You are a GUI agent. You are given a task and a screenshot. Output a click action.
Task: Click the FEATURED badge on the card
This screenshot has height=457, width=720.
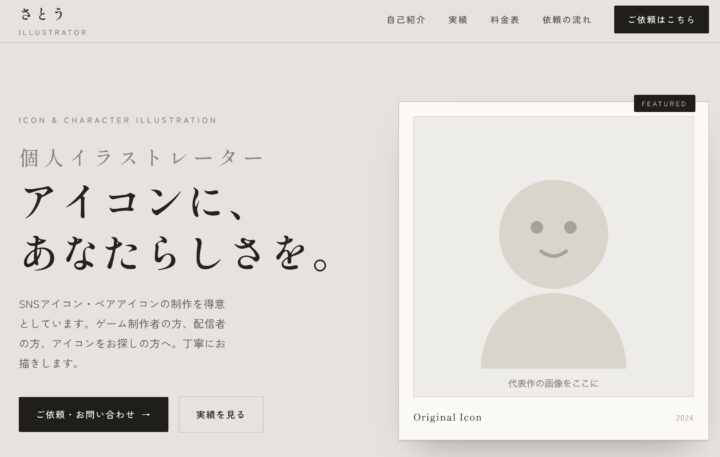664,103
